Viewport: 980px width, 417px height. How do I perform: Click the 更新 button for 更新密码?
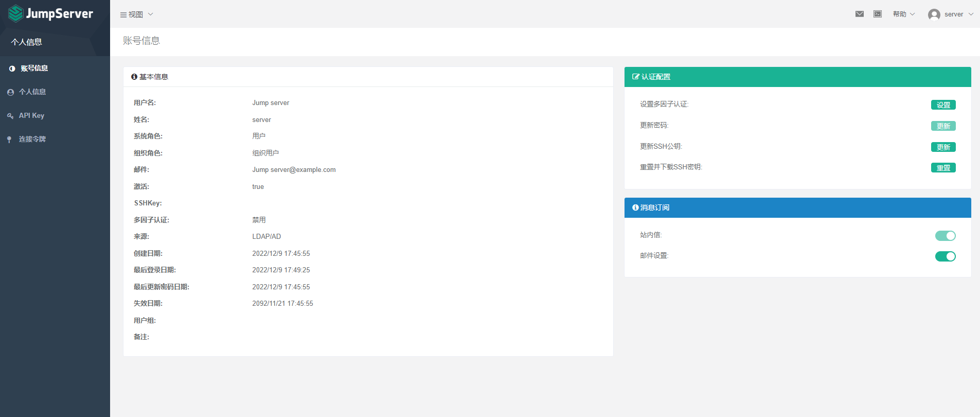pos(943,126)
